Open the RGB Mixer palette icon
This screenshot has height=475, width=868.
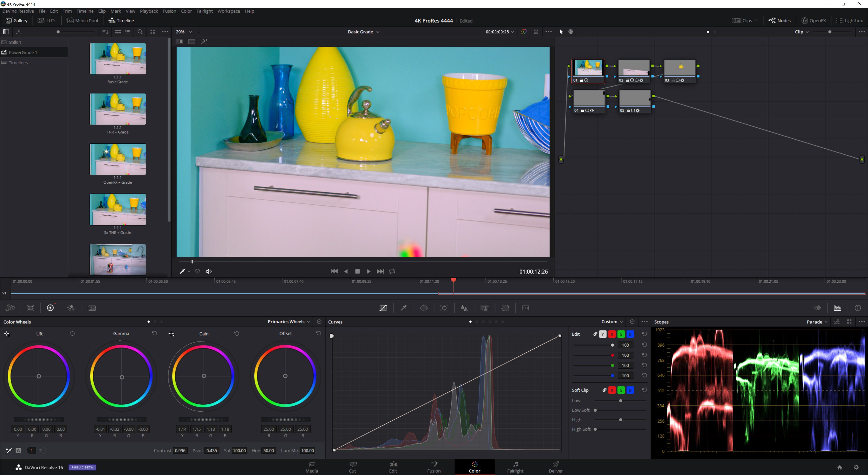coord(71,308)
